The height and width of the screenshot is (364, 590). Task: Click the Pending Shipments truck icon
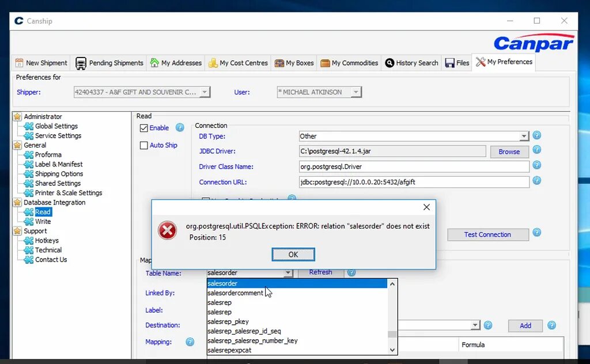click(x=81, y=63)
